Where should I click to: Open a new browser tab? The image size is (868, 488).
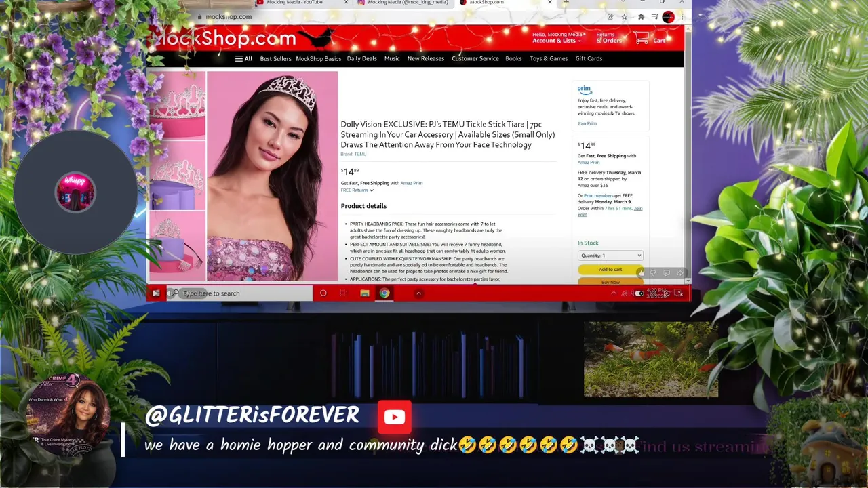[566, 3]
